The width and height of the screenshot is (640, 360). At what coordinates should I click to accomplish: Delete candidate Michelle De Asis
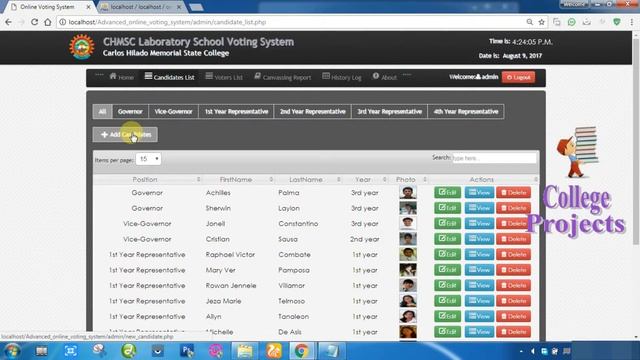tap(513, 332)
